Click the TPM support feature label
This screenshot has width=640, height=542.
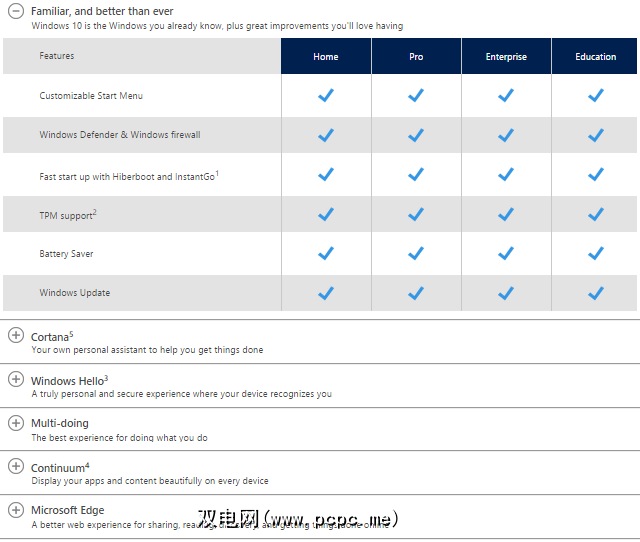[x=68, y=214]
